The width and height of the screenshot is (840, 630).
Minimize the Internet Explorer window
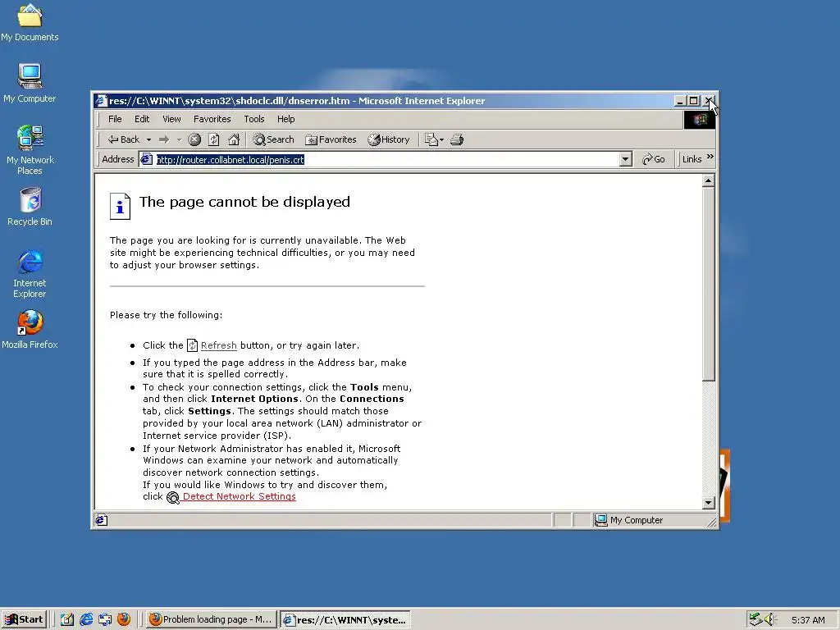click(680, 101)
